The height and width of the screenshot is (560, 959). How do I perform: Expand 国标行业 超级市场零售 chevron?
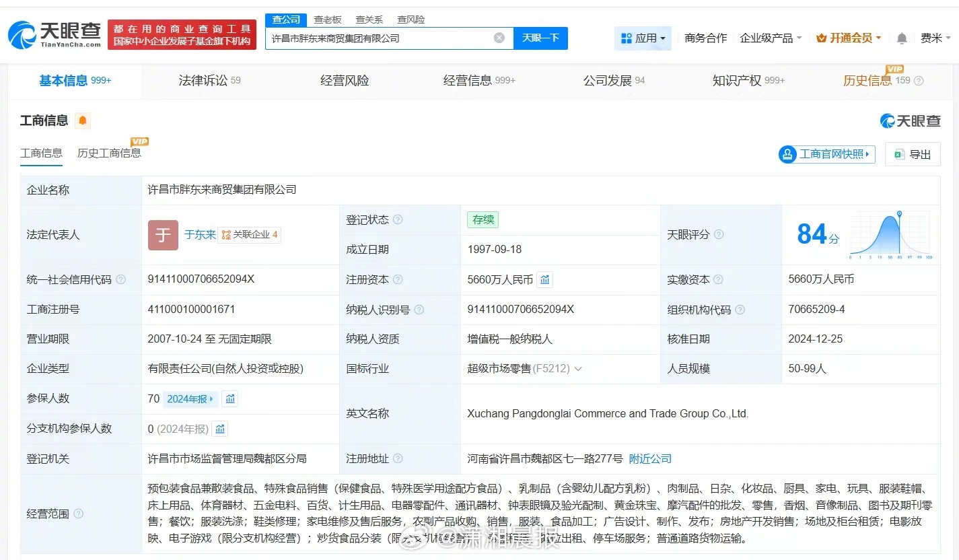click(578, 369)
